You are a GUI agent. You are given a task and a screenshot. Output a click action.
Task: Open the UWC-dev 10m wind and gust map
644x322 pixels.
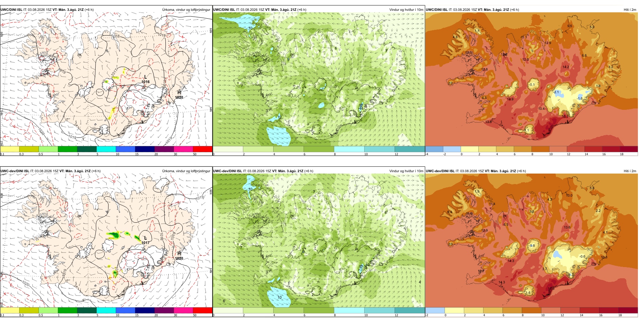tap(319, 242)
